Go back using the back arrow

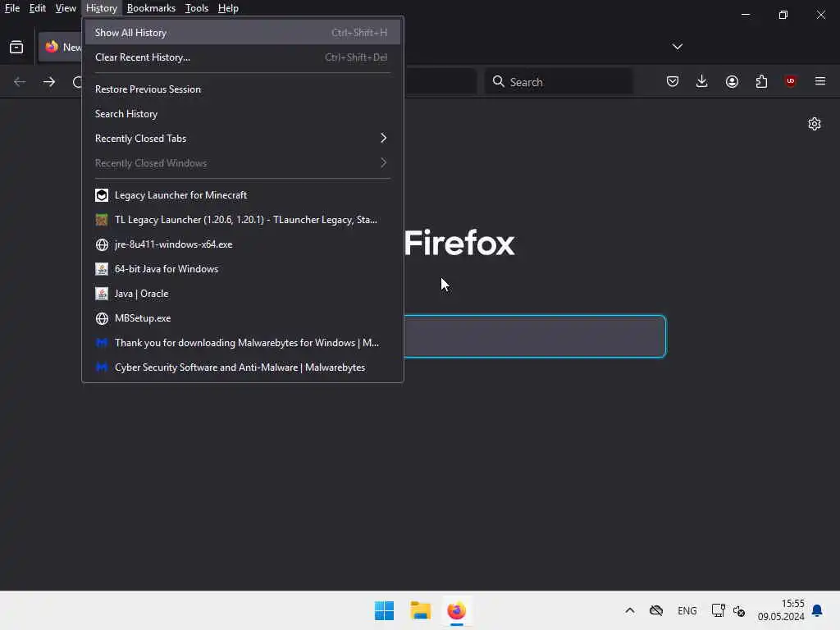(20, 81)
